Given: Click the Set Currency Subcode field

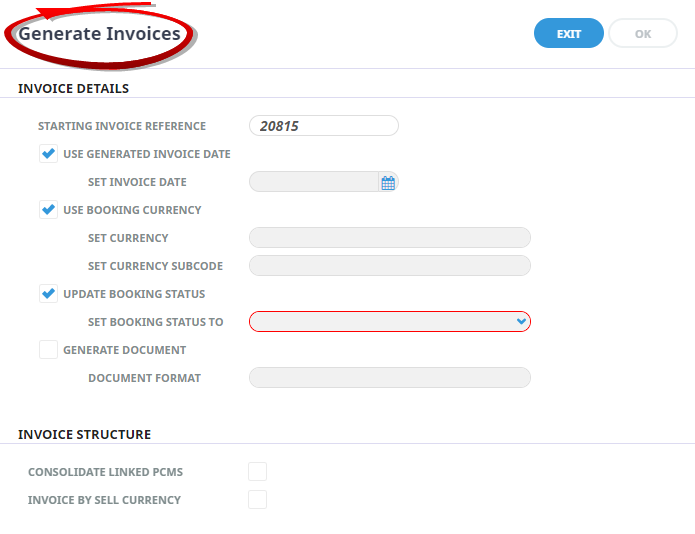Looking at the screenshot, I should pyautogui.click(x=390, y=266).
